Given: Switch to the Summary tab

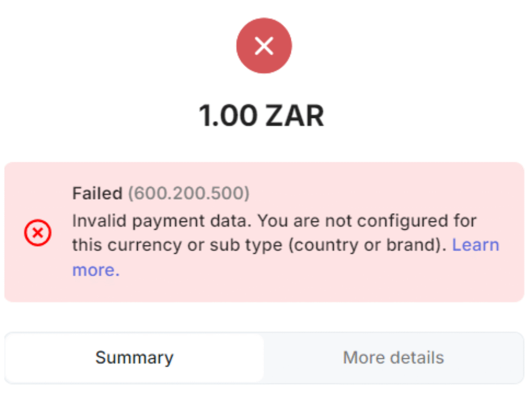Looking at the screenshot, I should coord(135,358).
